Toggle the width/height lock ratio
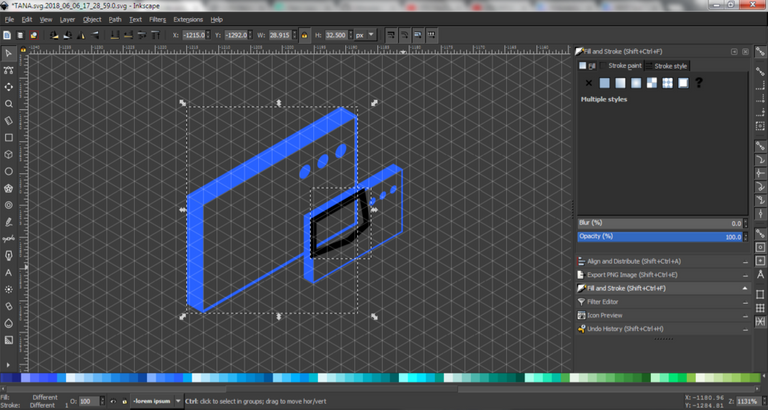The width and height of the screenshot is (768, 410). (301, 34)
